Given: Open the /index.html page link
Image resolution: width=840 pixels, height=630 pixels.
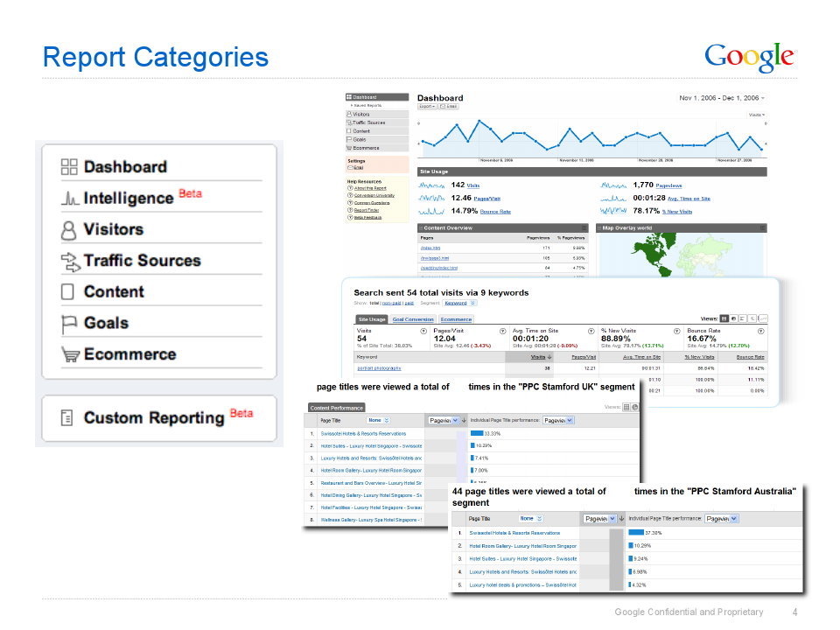Looking at the screenshot, I should click(x=430, y=248).
